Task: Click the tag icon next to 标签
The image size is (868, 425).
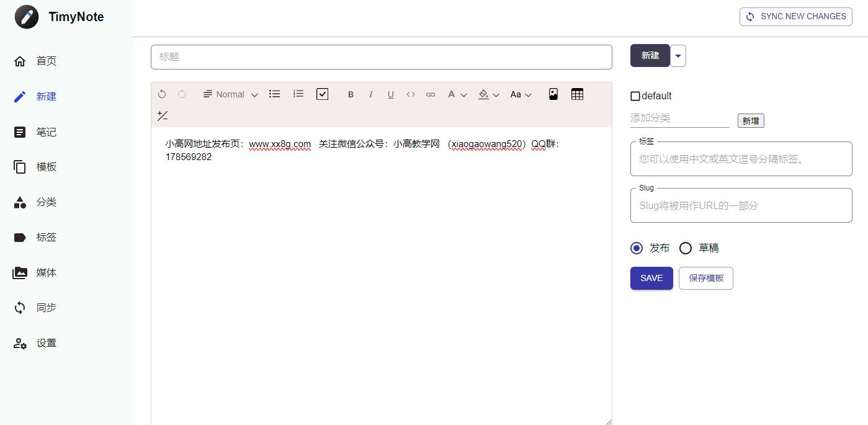Action: [20, 237]
